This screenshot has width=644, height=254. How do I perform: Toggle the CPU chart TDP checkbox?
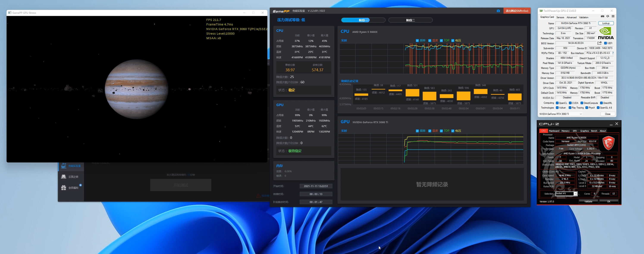441,40
